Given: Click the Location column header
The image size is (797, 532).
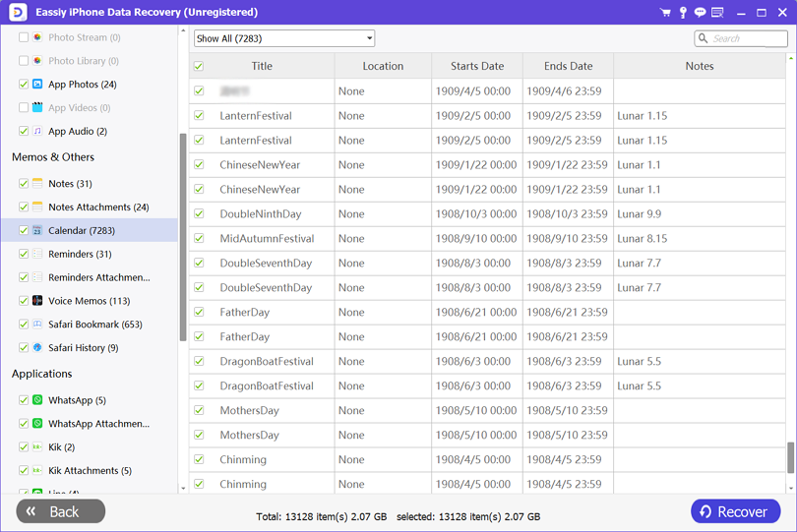Looking at the screenshot, I should click(383, 66).
